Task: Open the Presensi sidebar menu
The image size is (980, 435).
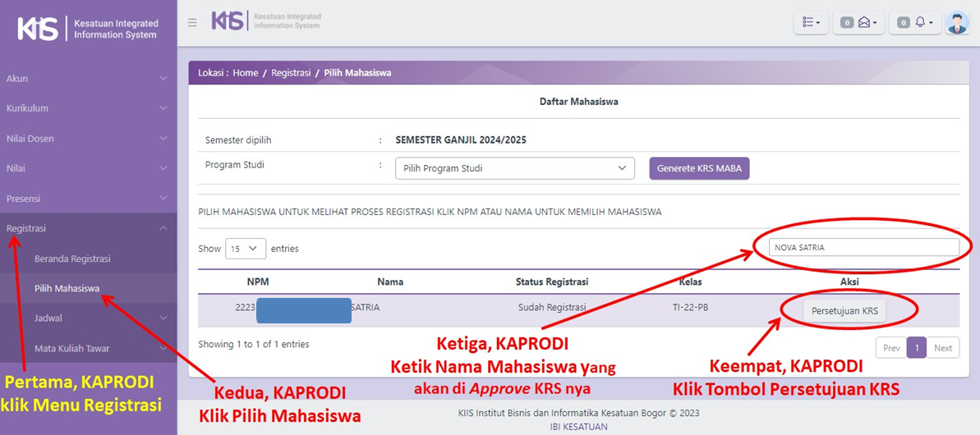Action: tap(88, 199)
